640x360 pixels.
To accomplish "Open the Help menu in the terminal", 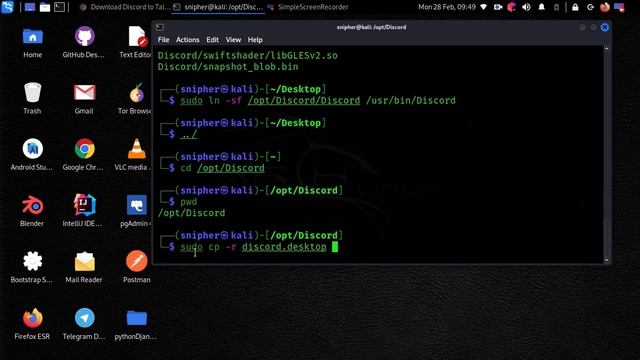I will pos(255,40).
